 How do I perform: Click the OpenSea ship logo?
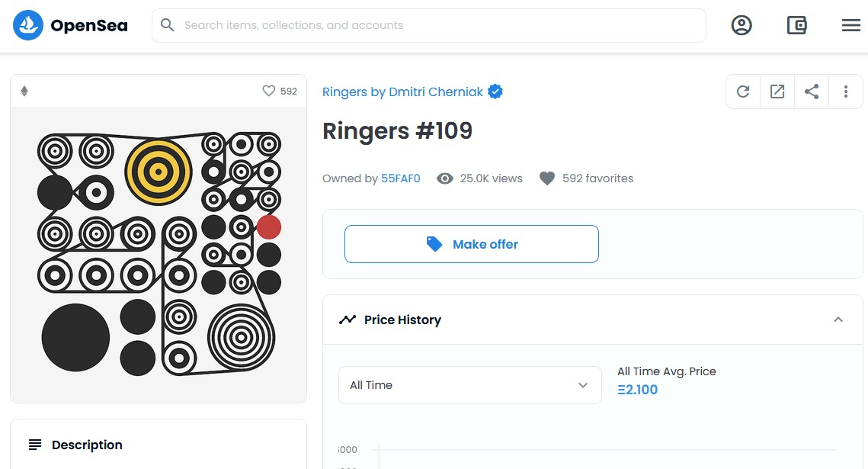pos(28,25)
